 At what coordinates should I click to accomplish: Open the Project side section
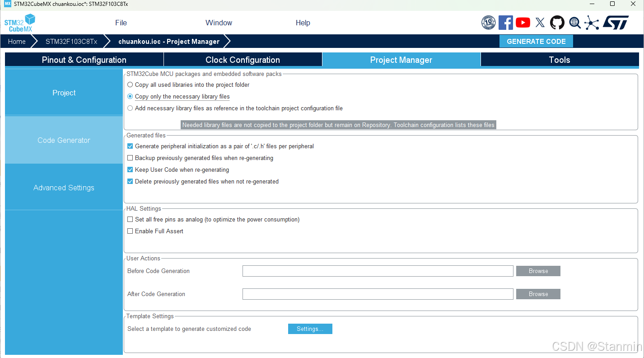(64, 93)
